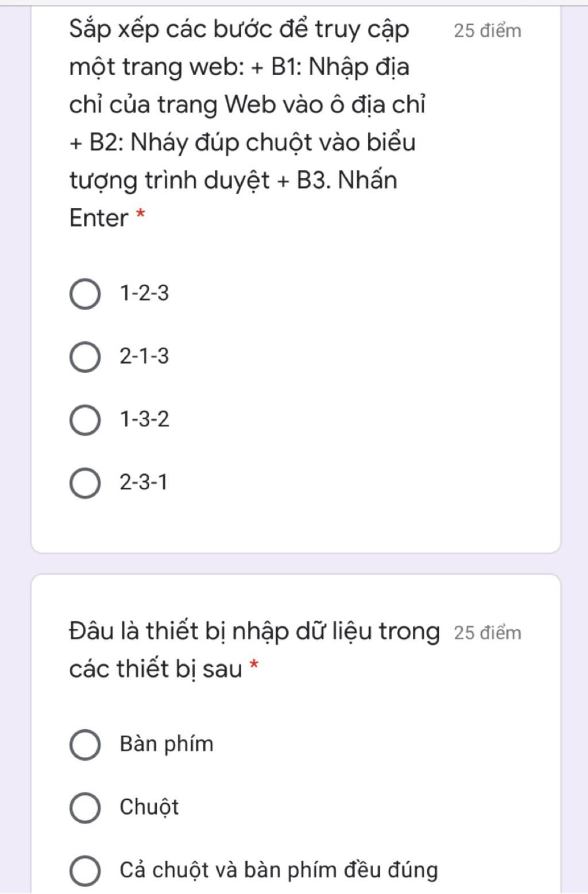This screenshot has width=588, height=894.
Task: Mark the 1-3-2 radio button
Action: click(85, 420)
